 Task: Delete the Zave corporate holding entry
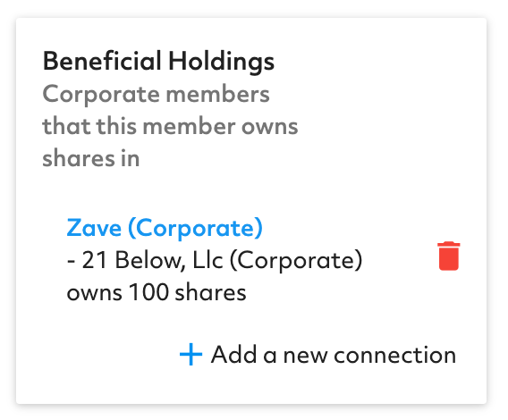pyautogui.click(x=448, y=256)
